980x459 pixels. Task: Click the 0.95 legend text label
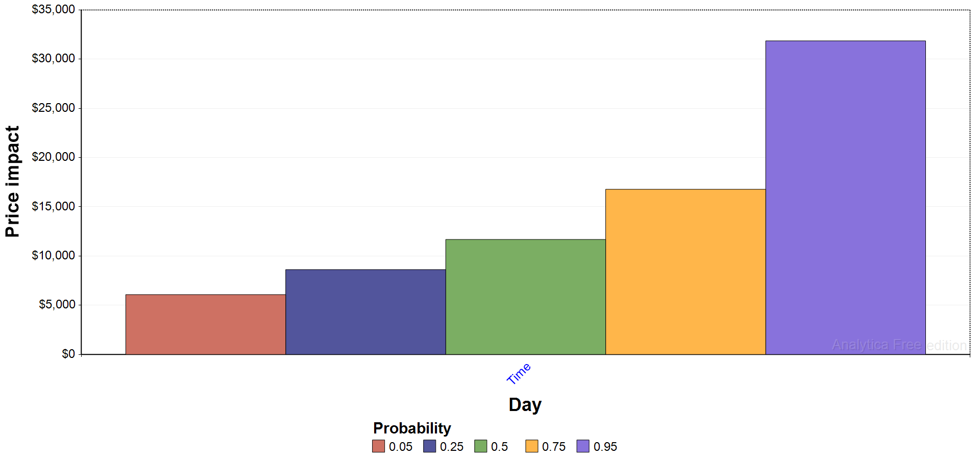[605, 447]
